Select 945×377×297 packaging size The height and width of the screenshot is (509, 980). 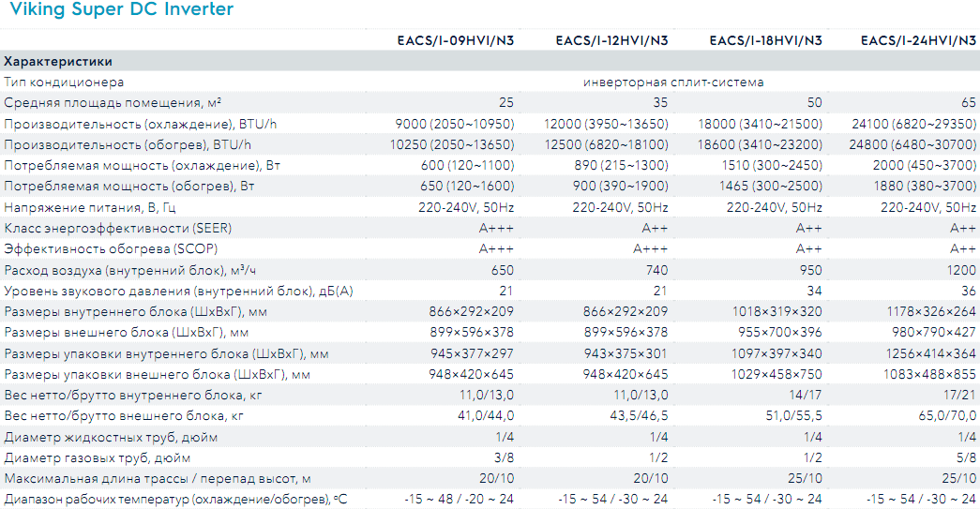pos(472,354)
